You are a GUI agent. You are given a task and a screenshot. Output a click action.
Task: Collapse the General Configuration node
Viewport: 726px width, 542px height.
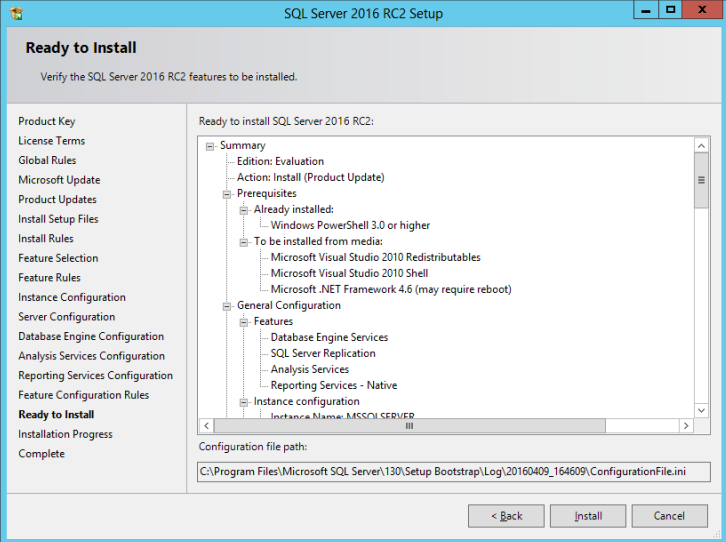pyautogui.click(x=227, y=306)
